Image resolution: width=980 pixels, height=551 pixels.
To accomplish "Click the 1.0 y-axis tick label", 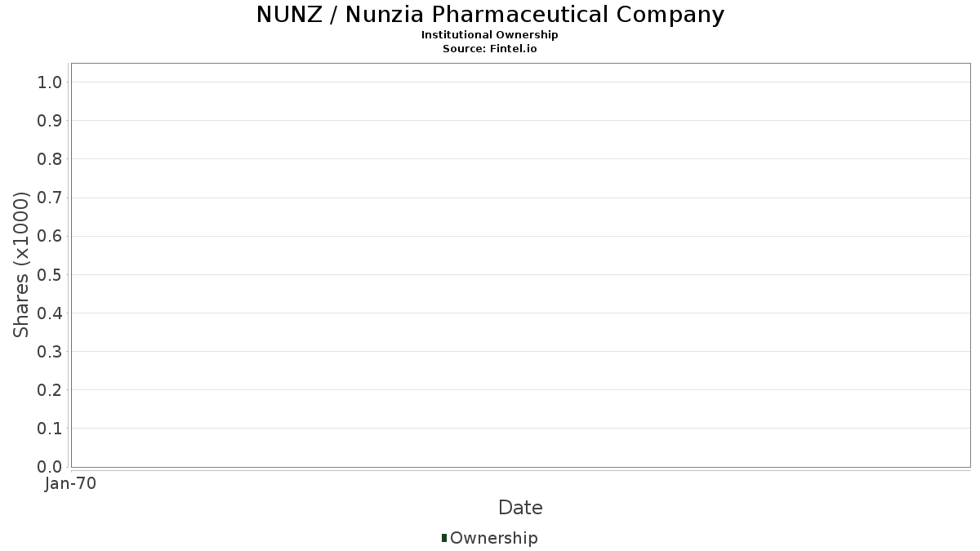I will pyautogui.click(x=50, y=82).
